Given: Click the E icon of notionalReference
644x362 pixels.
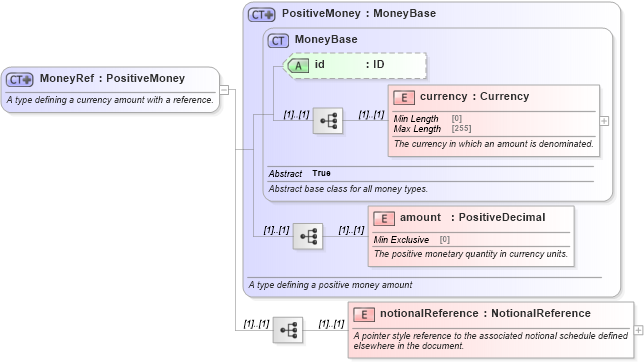Looking at the screenshot, I should 364,315.
